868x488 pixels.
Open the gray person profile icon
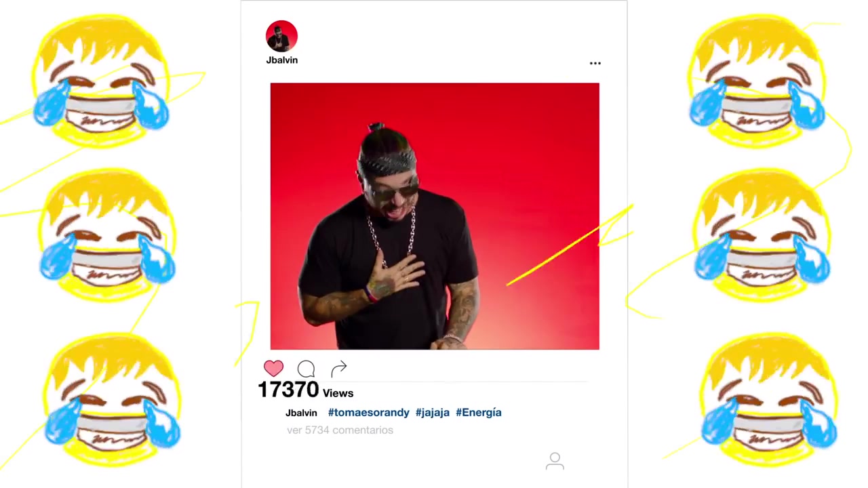pos(555,462)
